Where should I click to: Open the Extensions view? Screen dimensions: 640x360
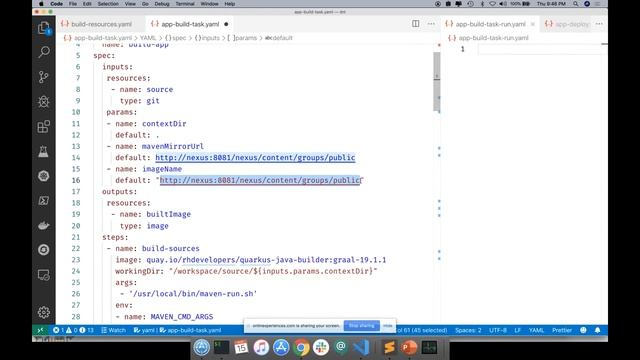click(44, 127)
